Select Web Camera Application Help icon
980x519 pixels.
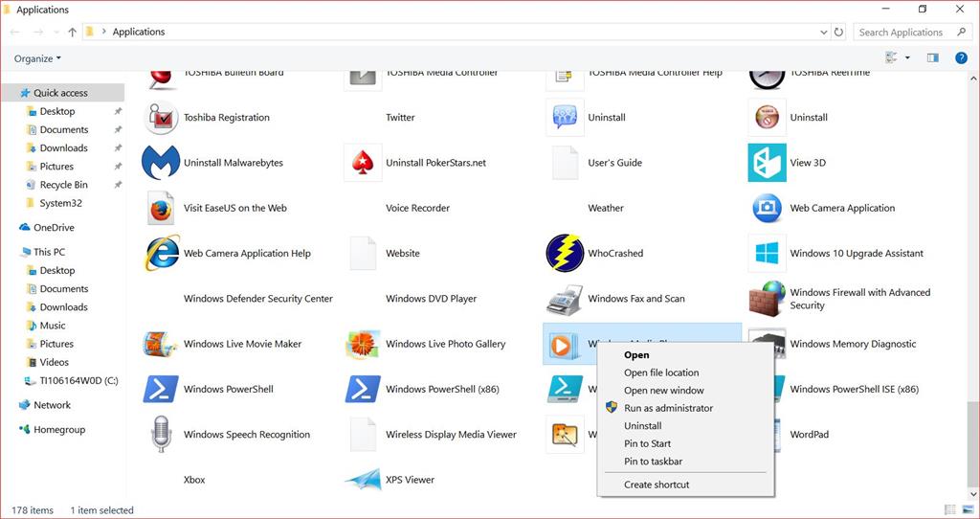pos(162,253)
